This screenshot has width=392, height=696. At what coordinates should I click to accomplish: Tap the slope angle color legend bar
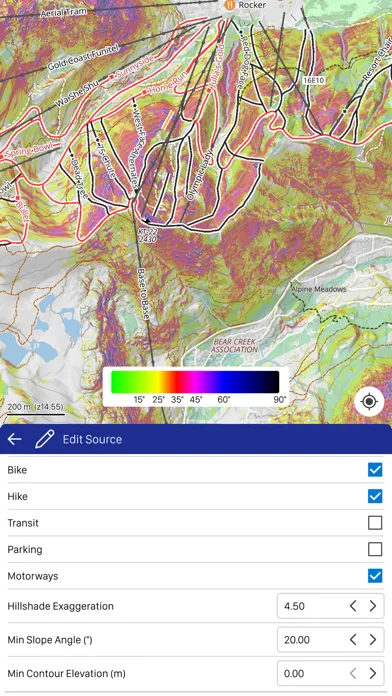point(195,382)
